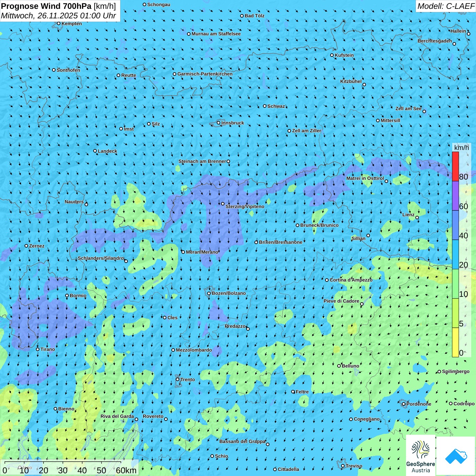Click the 'Matrei in Osttirol' label
Image resolution: width=476 pixels, height=476 pixels.
pos(365,178)
